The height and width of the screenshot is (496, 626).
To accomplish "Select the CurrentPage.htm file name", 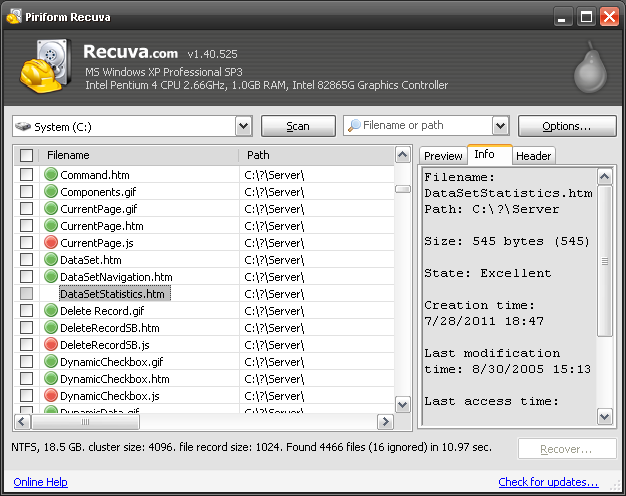I will coord(102,226).
